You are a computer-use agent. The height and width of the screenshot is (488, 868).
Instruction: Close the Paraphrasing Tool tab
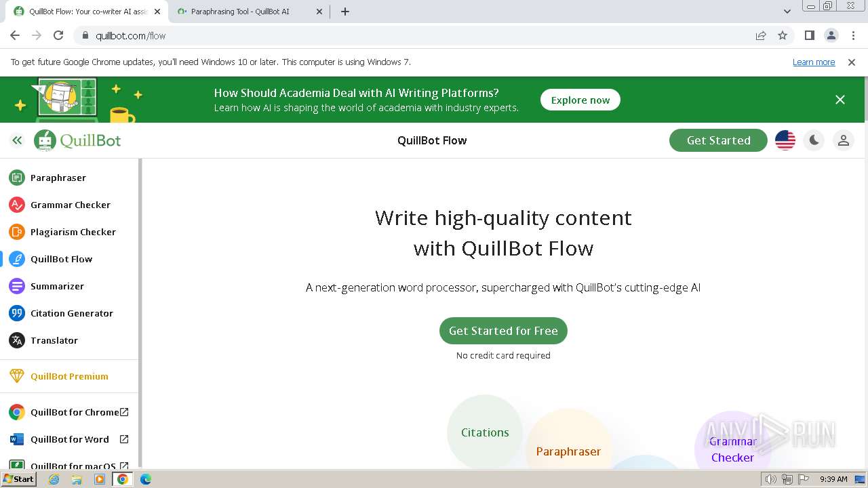(x=319, y=12)
